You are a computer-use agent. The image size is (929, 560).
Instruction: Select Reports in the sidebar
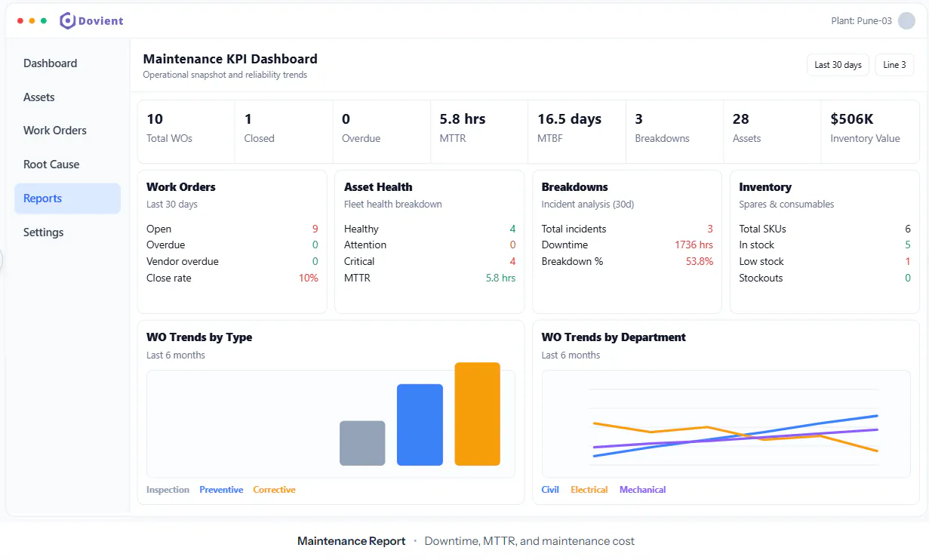(x=67, y=198)
